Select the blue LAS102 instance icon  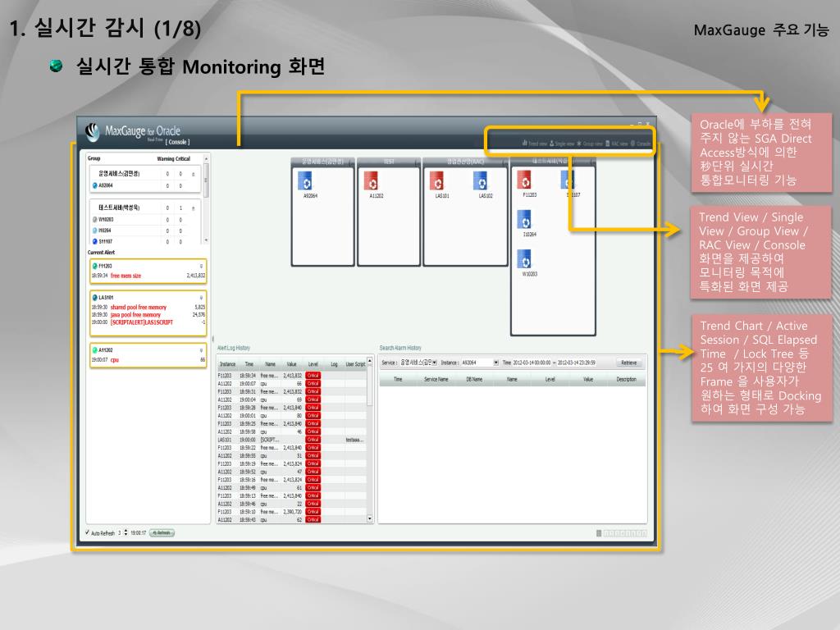(481, 181)
